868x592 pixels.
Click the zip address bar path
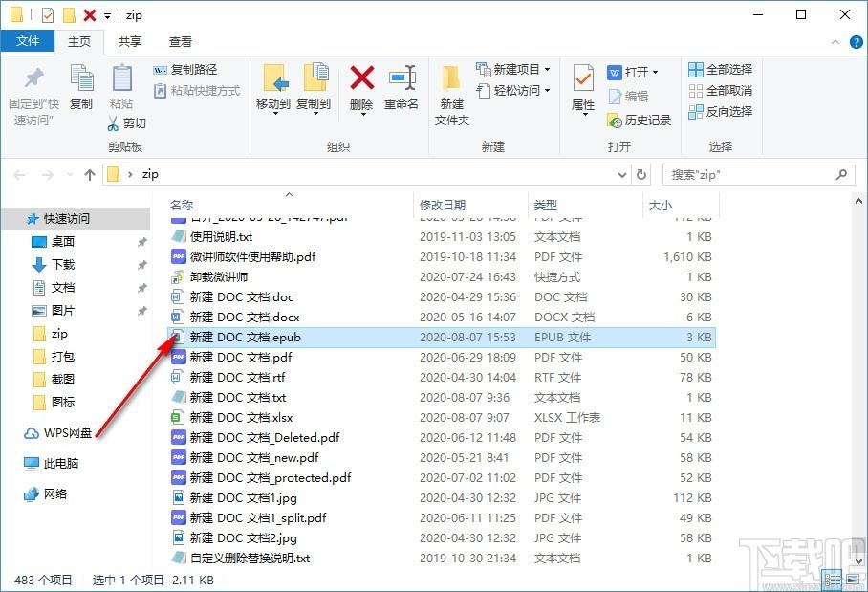coord(150,174)
